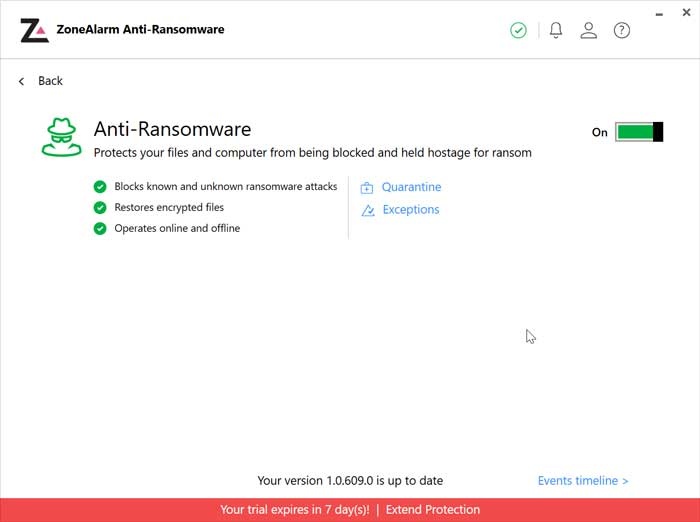Go Back to the previous screen
This screenshot has width=700, height=522.
[50, 81]
